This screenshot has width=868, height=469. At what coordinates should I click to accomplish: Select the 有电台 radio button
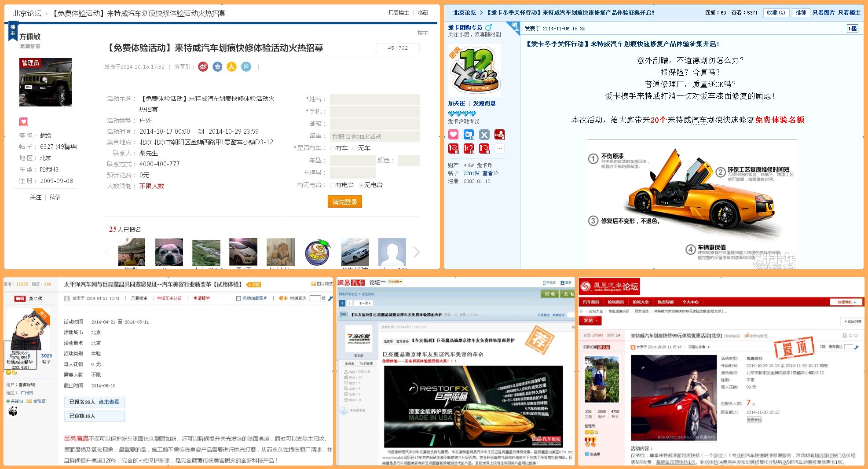(x=333, y=185)
